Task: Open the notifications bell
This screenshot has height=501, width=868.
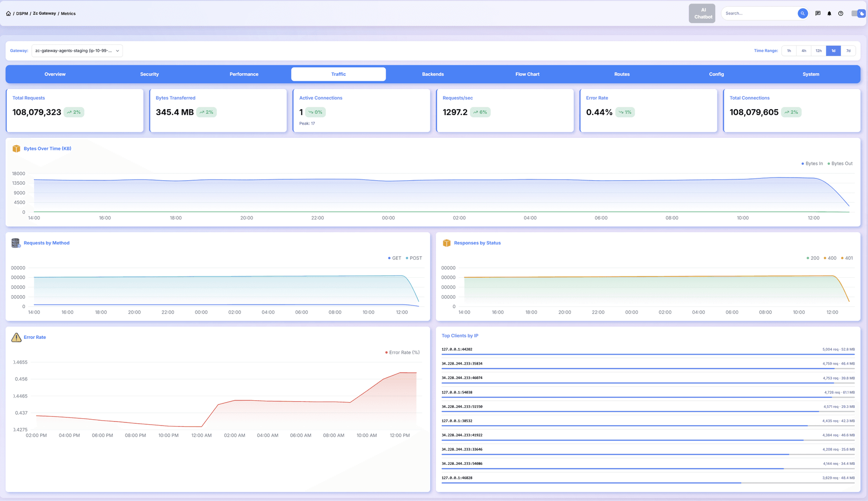Action: [829, 14]
